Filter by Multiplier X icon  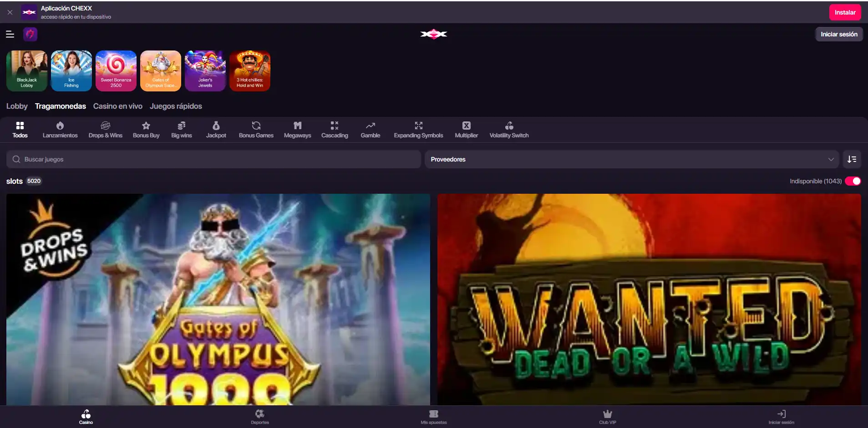(467, 130)
